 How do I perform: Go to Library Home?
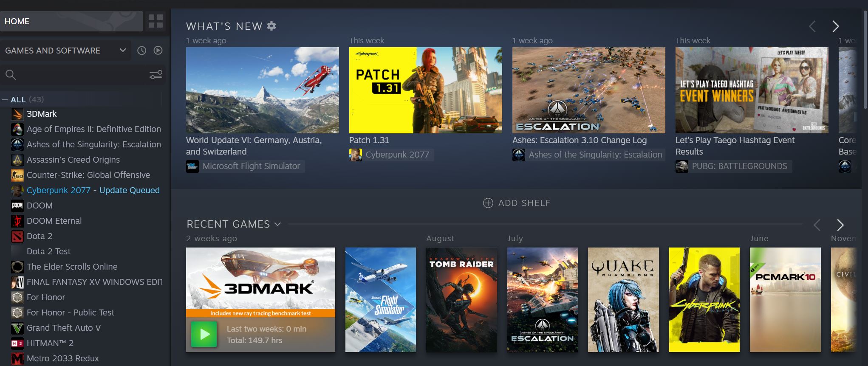tap(71, 21)
